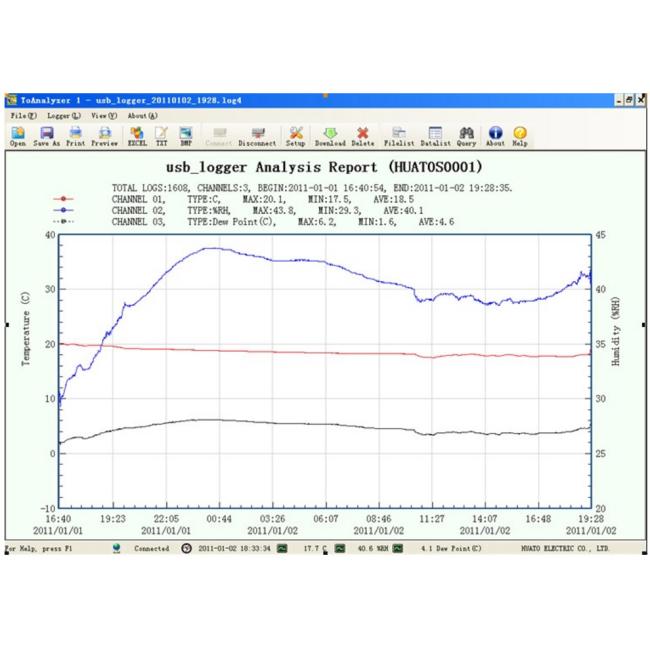Click the Delete toolbar icon
Image resolution: width=650 pixels, height=650 pixels.
363,134
